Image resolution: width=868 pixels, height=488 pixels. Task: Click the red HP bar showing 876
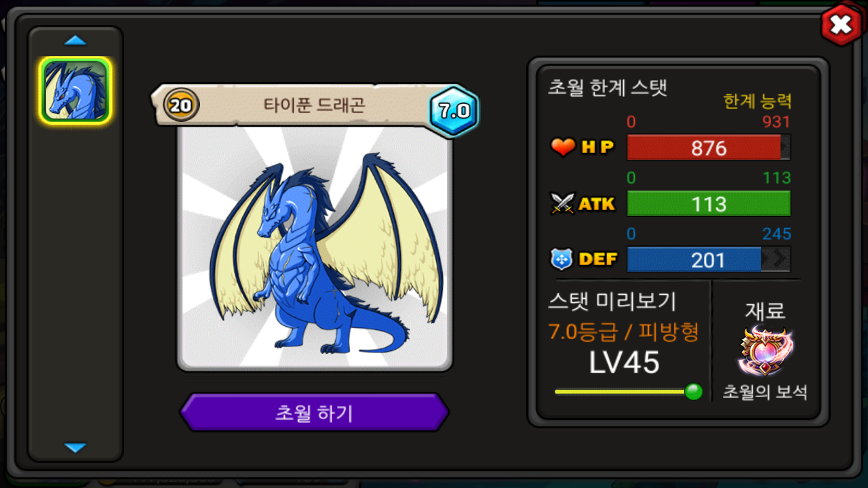709,148
